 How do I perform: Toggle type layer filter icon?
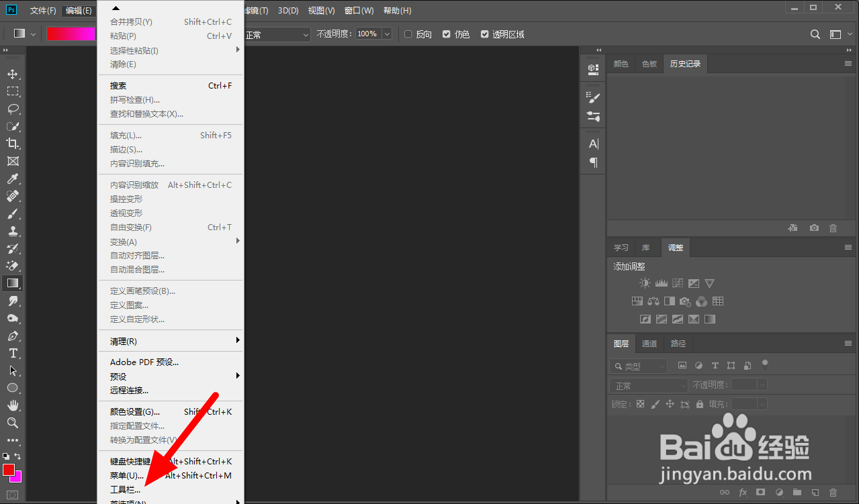(x=715, y=366)
